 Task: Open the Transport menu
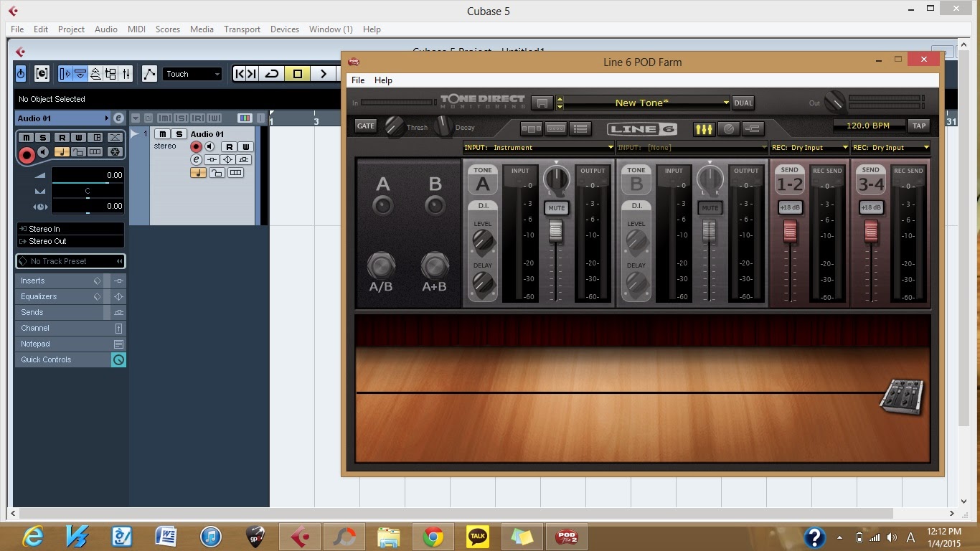tap(242, 29)
